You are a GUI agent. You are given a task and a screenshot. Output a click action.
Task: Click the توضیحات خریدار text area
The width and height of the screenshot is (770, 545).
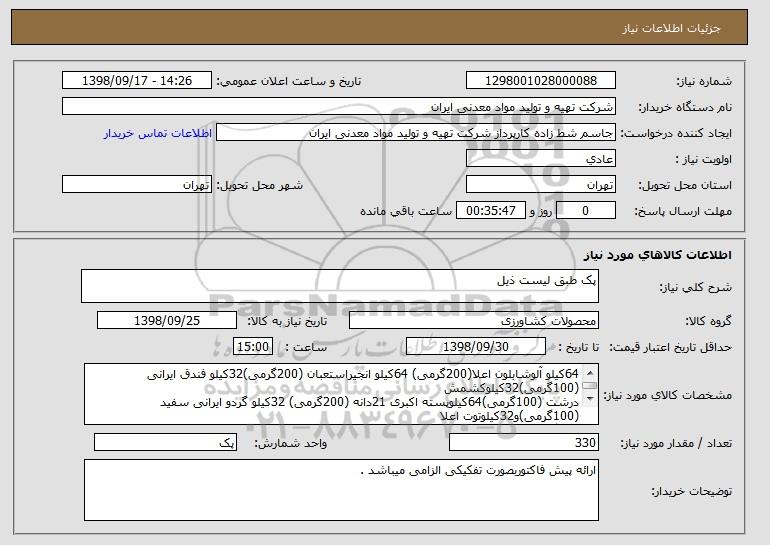click(341, 490)
